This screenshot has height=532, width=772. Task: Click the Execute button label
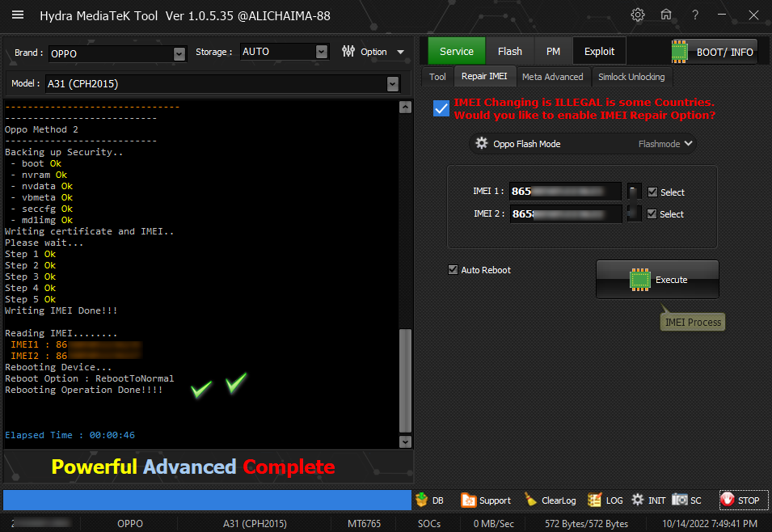pos(671,280)
